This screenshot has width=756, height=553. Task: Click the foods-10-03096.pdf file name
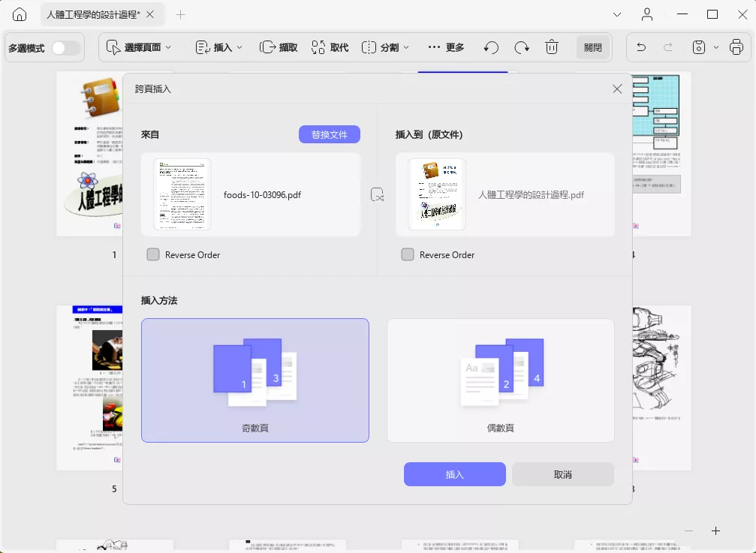pos(262,194)
